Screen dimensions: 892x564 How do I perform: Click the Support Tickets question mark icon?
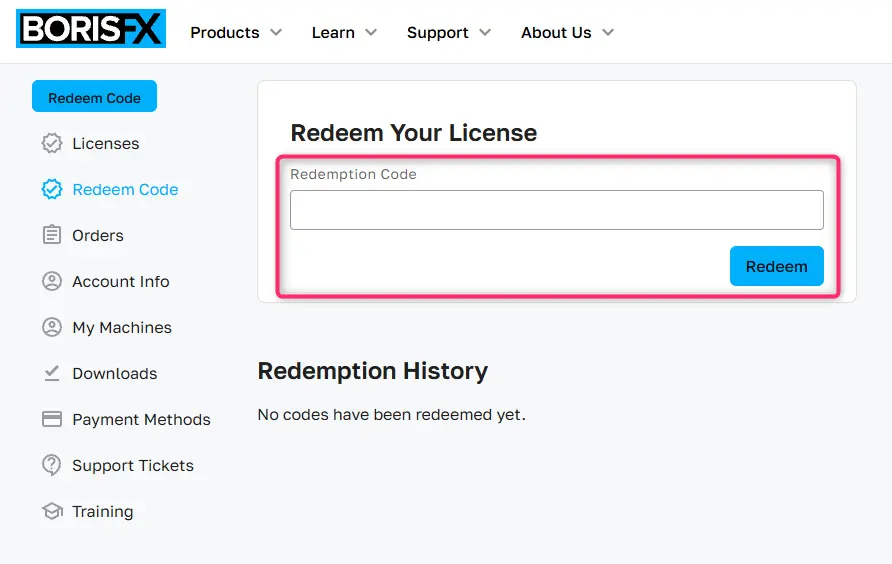(x=52, y=466)
